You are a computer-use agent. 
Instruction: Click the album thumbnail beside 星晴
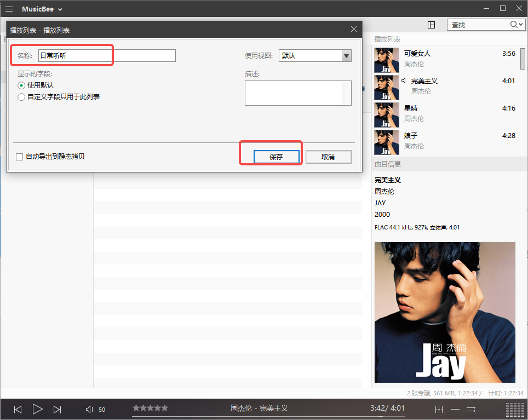387,115
